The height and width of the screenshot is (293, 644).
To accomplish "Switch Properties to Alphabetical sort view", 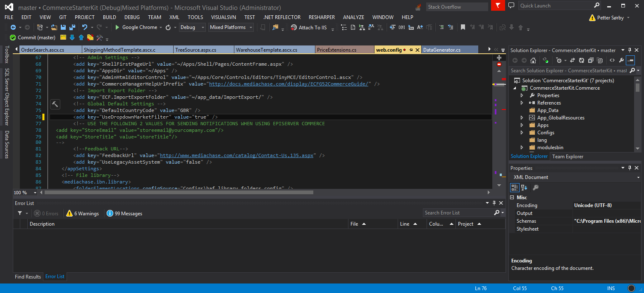I will [524, 188].
